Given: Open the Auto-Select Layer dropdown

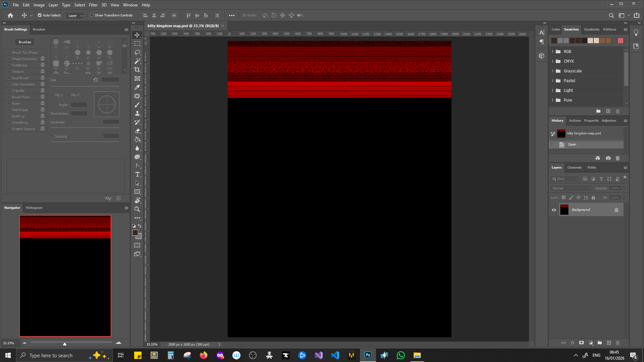Looking at the screenshot, I should (x=75, y=16).
